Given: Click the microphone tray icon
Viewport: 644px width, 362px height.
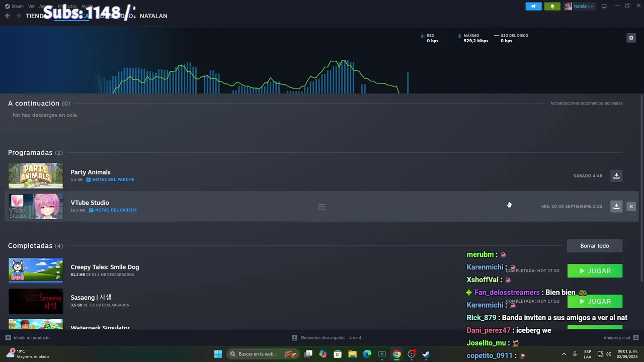Looking at the screenshot, I should (x=575, y=354).
